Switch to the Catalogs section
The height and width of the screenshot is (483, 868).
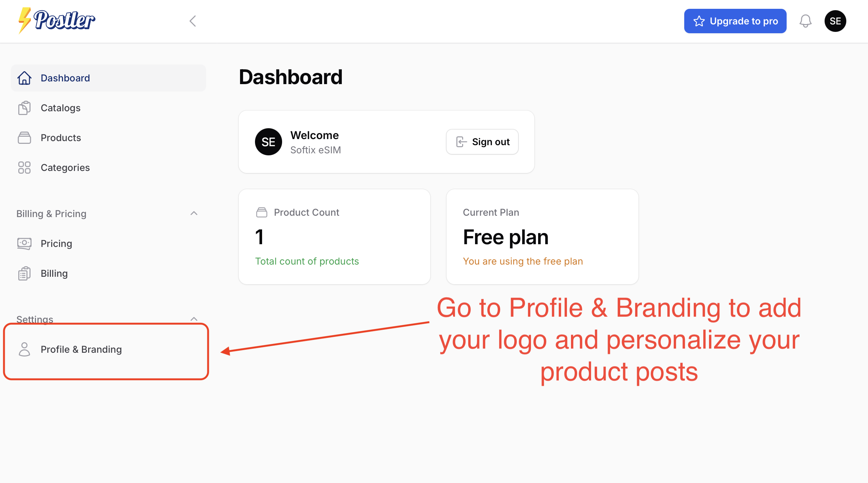coord(60,108)
